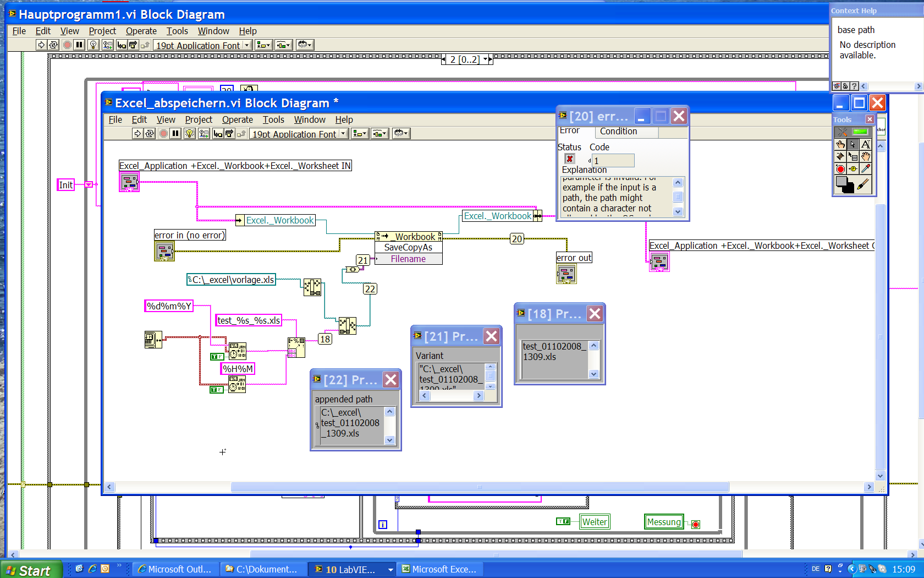Open Align Objects dropdown in Hauptprogramm1
The height and width of the screenshot is (578, 924).
(x=263, y=45)
